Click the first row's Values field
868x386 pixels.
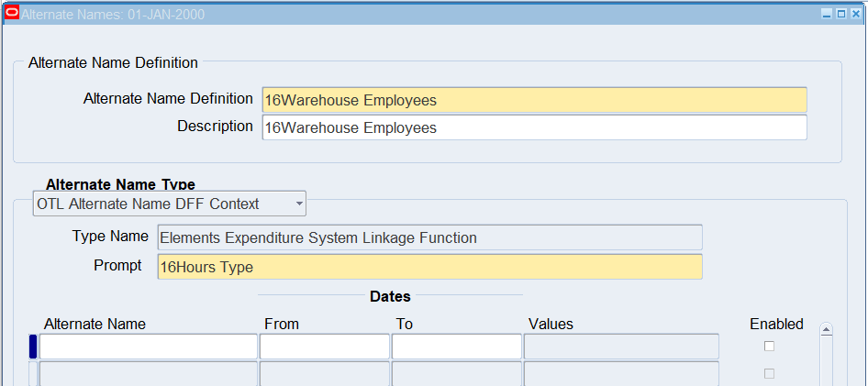[621, 347]
